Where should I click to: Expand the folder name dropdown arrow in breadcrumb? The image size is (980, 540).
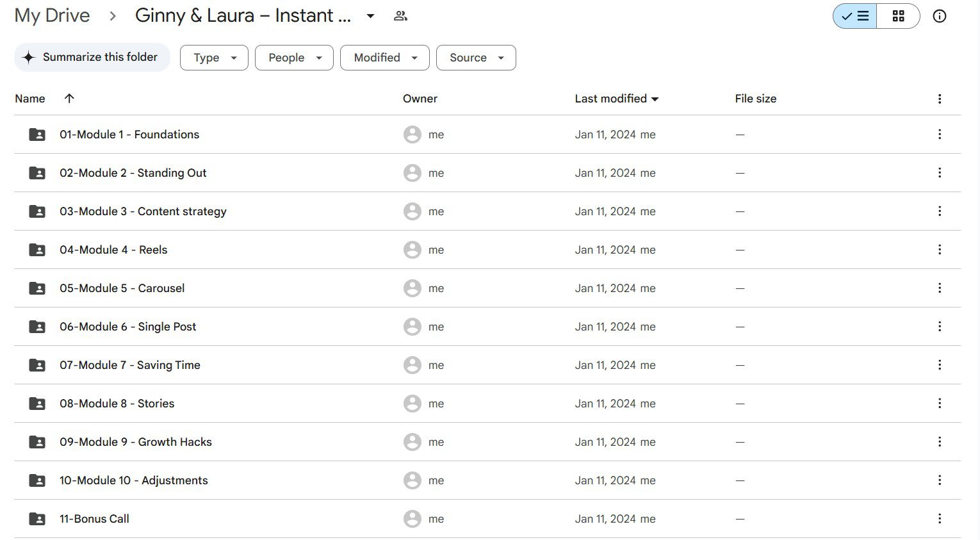point(370,16)
